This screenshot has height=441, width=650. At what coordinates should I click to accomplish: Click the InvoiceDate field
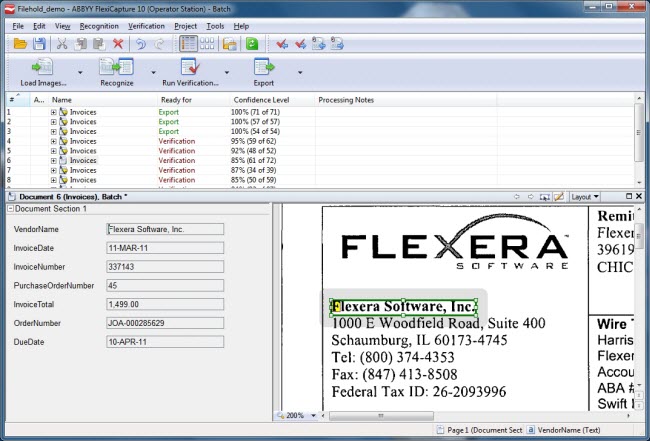point(165,248)
